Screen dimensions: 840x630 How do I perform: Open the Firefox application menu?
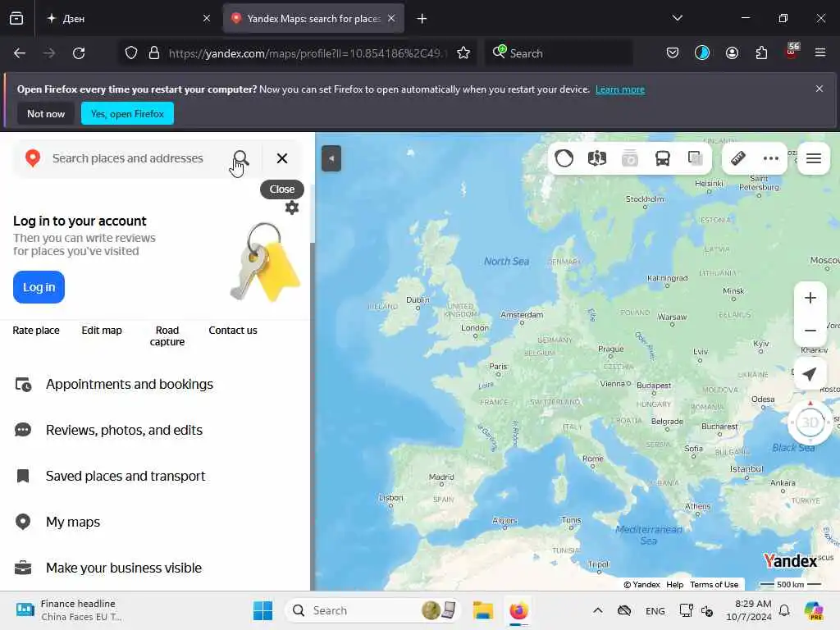click(x=820, y=52)
